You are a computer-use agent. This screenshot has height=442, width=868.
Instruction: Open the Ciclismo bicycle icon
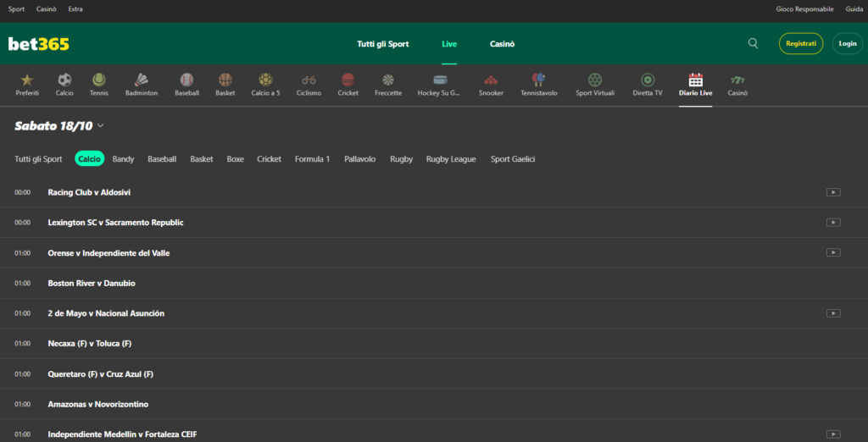[309, 80]
